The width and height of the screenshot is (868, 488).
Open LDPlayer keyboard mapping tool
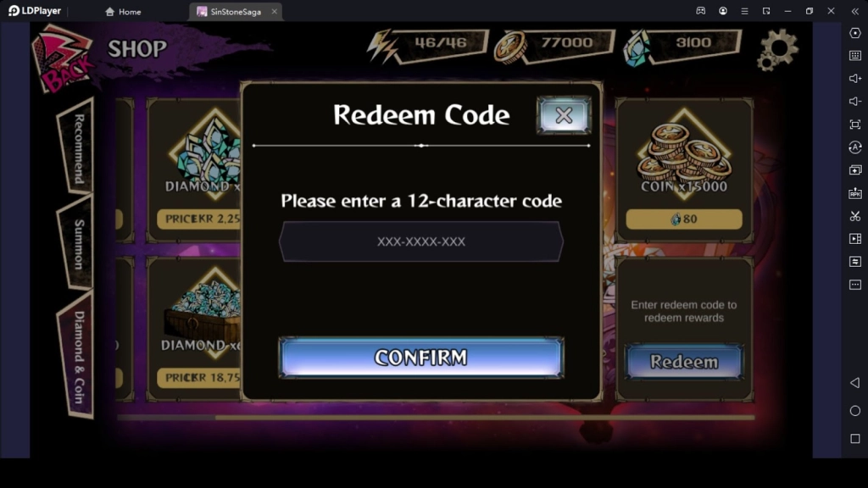coord(854,55)
